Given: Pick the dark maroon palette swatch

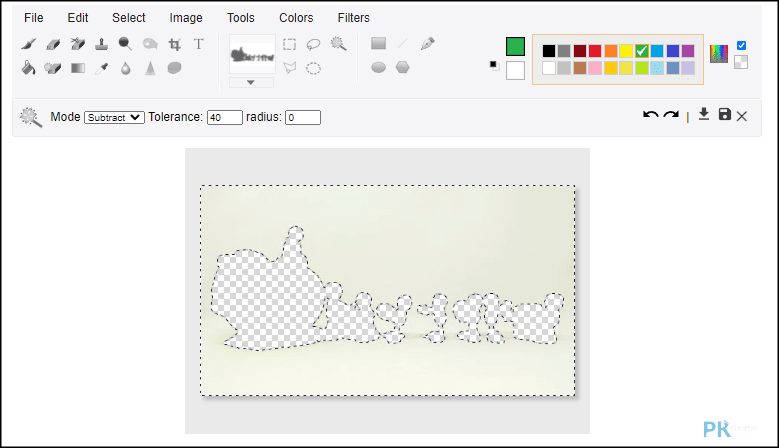Looking at the screenshot, I should pyautogui.click(x=580, y=51).
